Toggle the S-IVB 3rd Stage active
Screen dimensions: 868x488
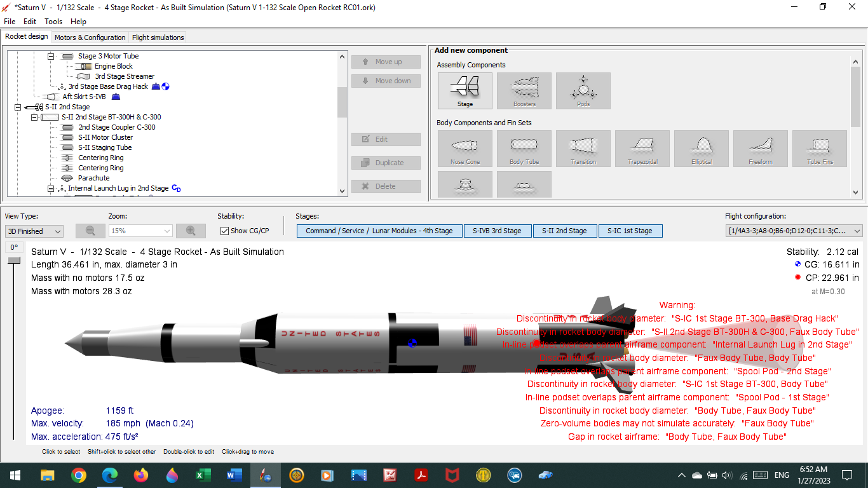coord(497,231)
